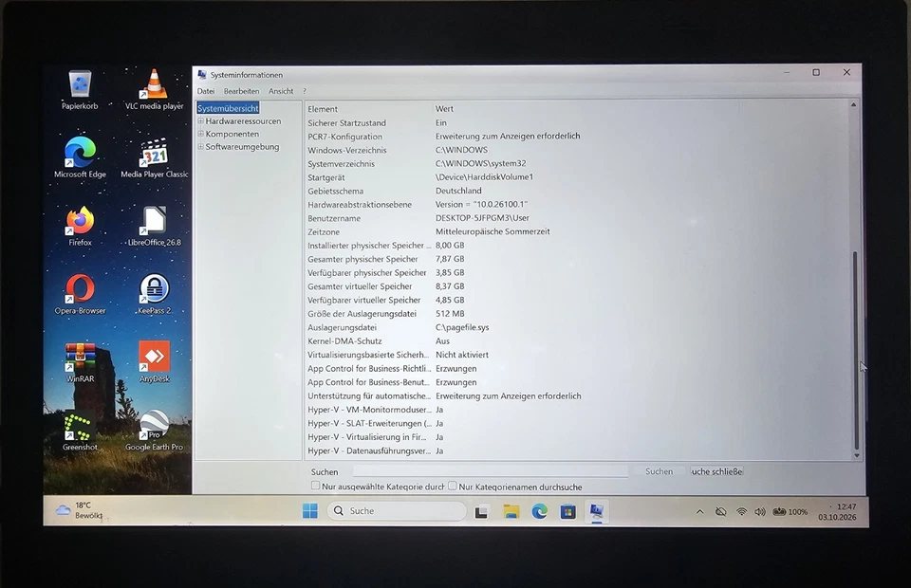Show hidden tray icons chevron
Screen dimensions: 911x588
700,511
